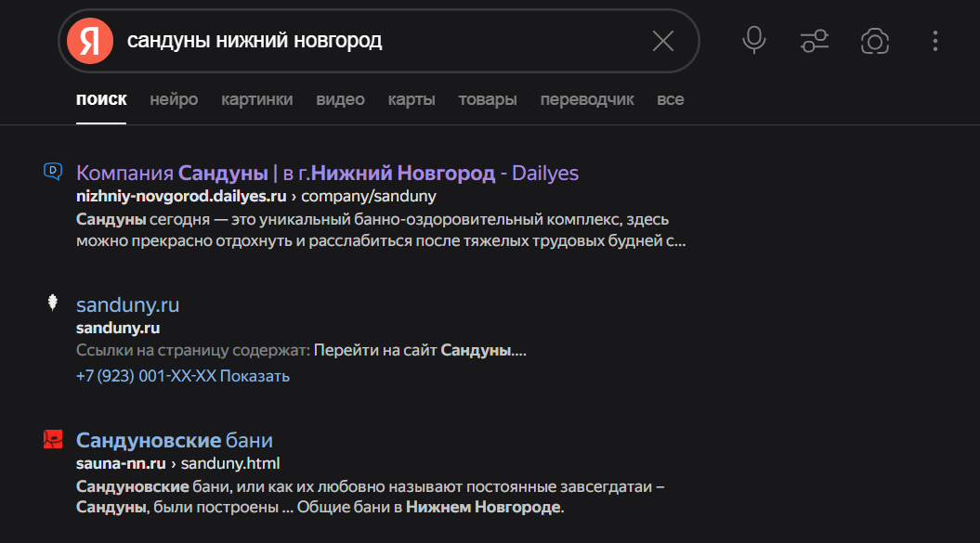Screen dimensions: 980x543
Task: Start voice search with microphone icon
Action: (753, 40)
